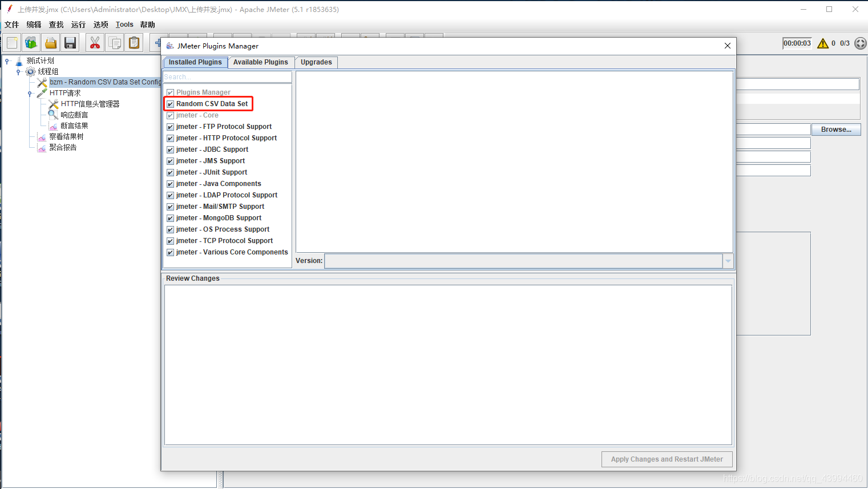
Task: Open the 编辑 menu
Action: (34, 25)
